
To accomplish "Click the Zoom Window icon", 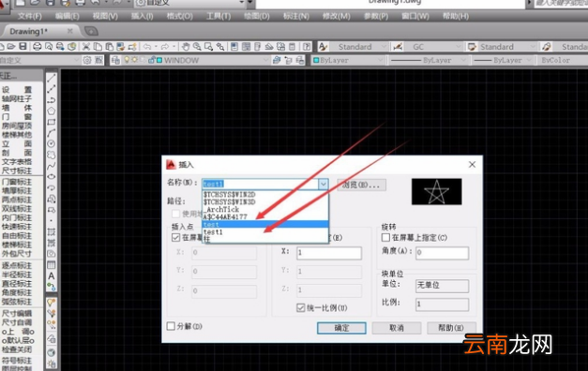I will (x=208, y=47).
